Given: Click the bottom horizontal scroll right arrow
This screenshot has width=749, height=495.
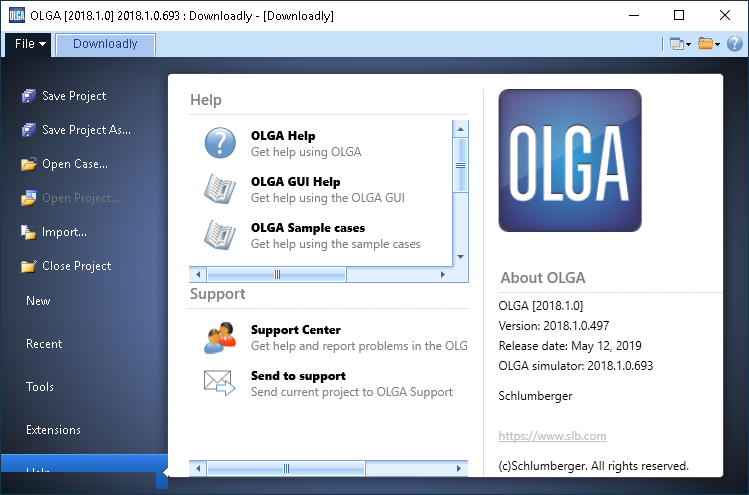Looking at the screenshot, I should pos(459,468).
